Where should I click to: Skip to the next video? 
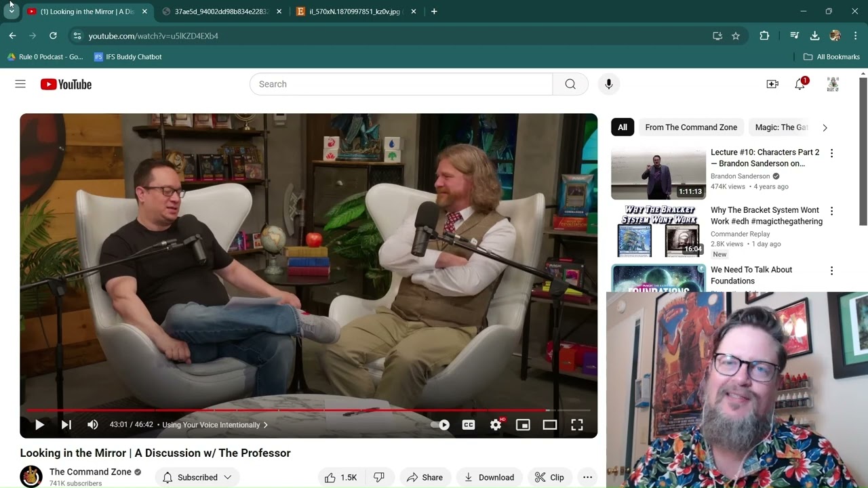point(66,425)
